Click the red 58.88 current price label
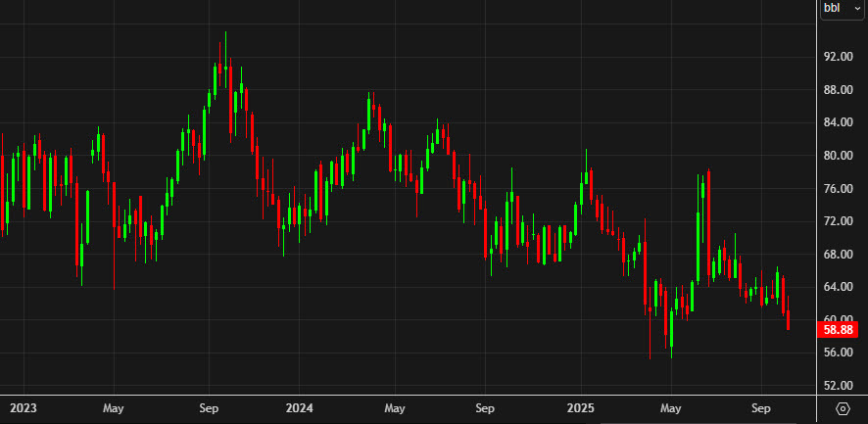Image resolution: width=868 pixels, height=424 pixels. pyautogui.click(x=842, y=331)
